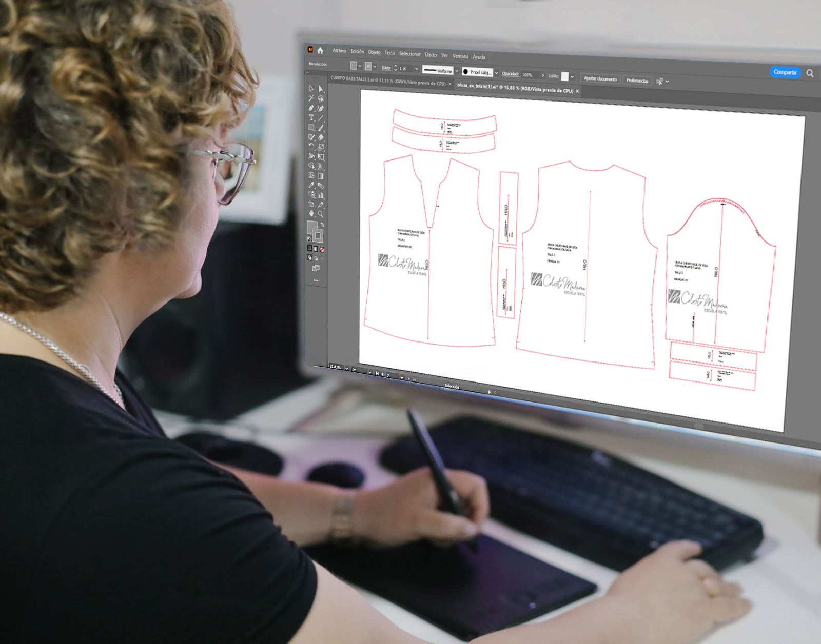
Task: Click Preferencias button
Action: 637,80
